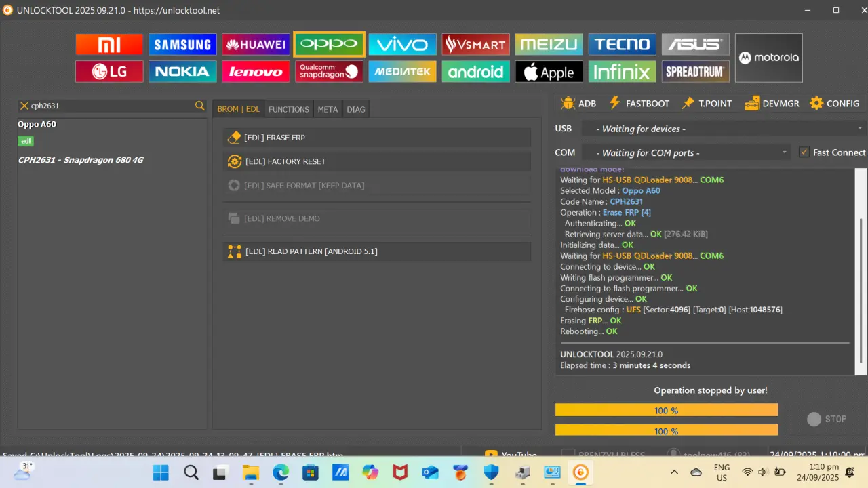This screenshot has height=488, width=868.
Task: Open DEVMGR device manager
Action: coord(772,104)
